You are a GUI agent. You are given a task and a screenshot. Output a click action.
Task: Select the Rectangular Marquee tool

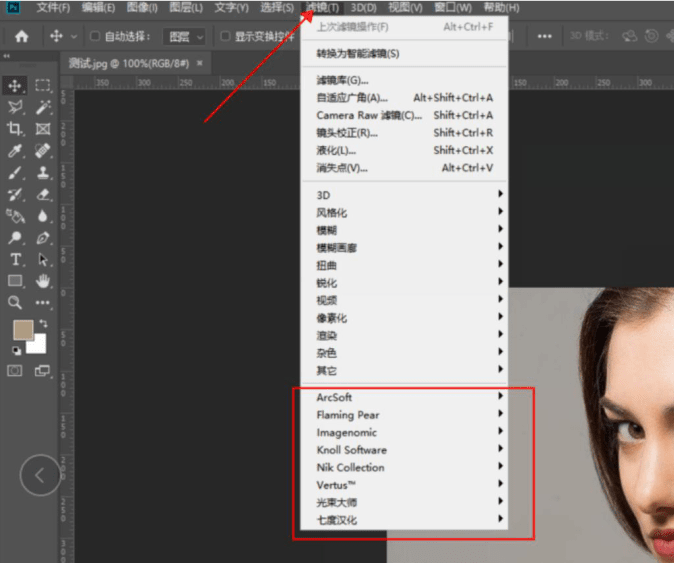(x=43, y=86)
